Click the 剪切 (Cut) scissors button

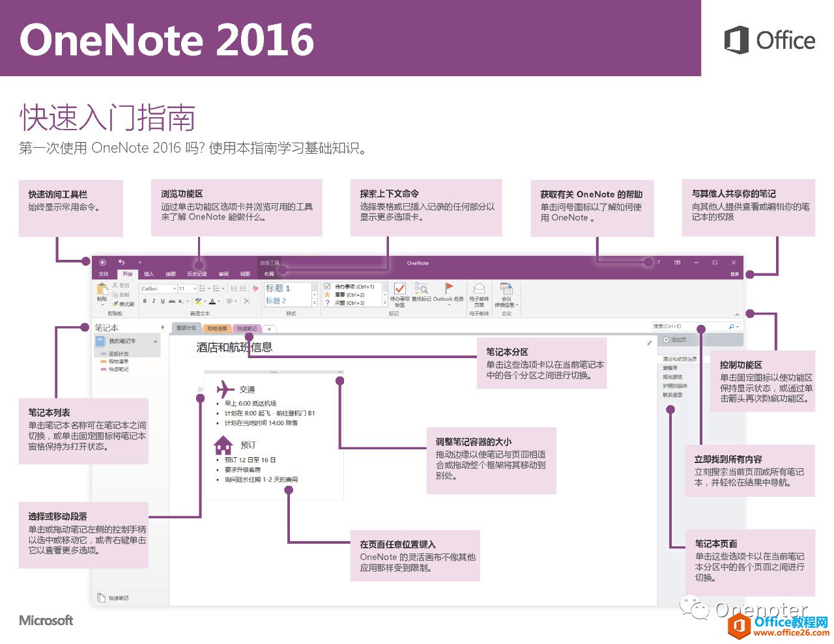(x=121, y=285)
